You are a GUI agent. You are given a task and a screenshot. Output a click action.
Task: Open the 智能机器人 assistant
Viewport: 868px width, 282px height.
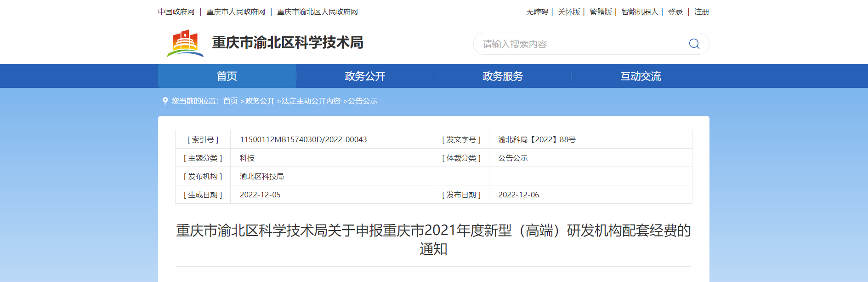pyautogui.click(x=640, y=12)
